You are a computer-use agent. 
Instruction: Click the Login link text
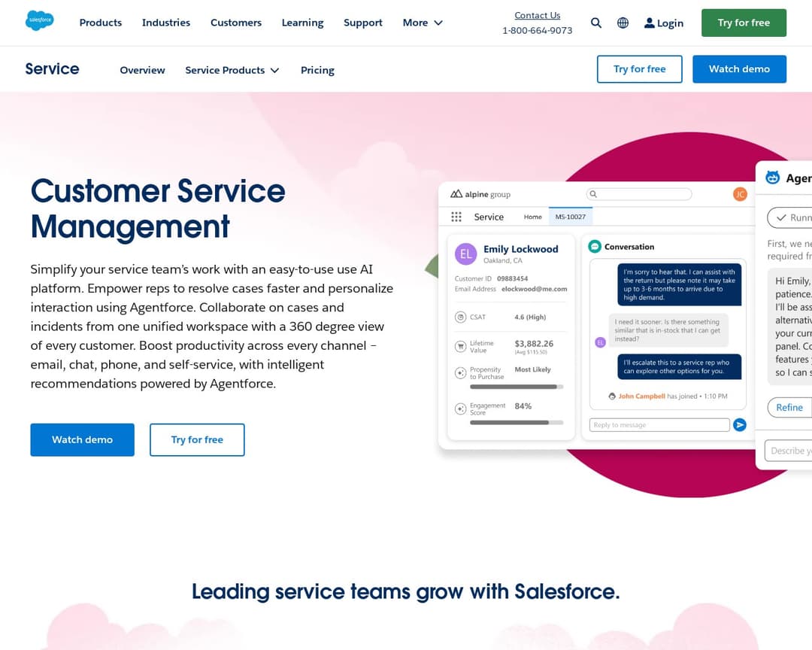pyautogui.click(x=670, y=23)
